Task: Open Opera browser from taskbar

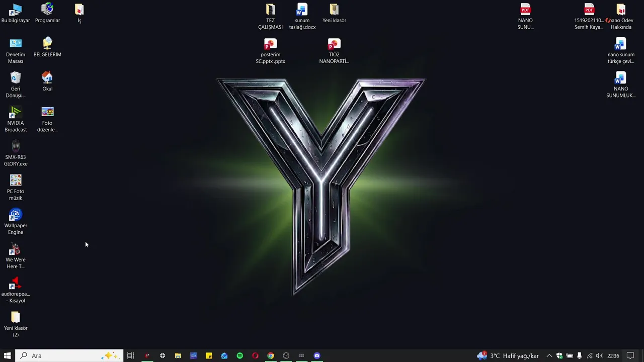Action: 255,355
